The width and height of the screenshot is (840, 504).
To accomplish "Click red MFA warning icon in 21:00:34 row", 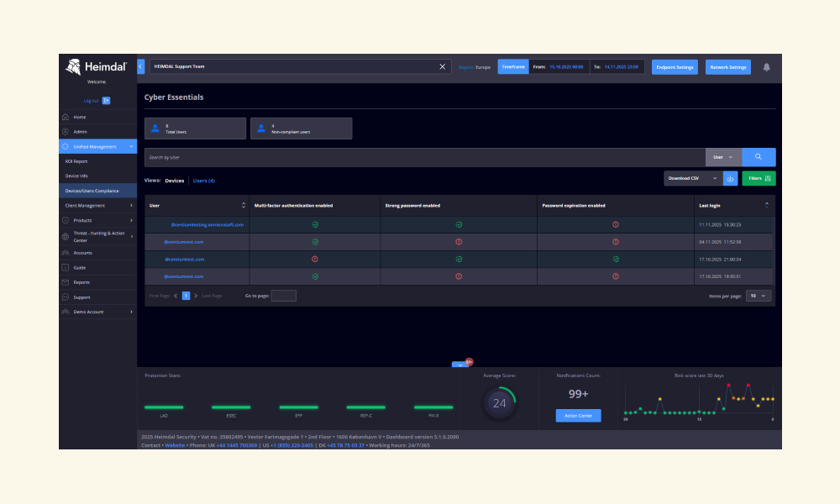I will pos(315,260).
